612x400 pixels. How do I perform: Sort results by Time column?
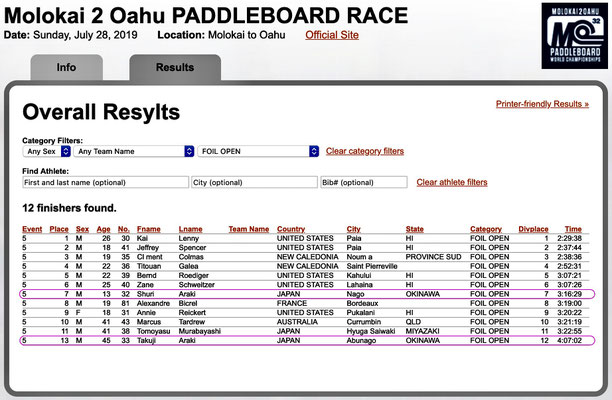(x=573, y=229)
